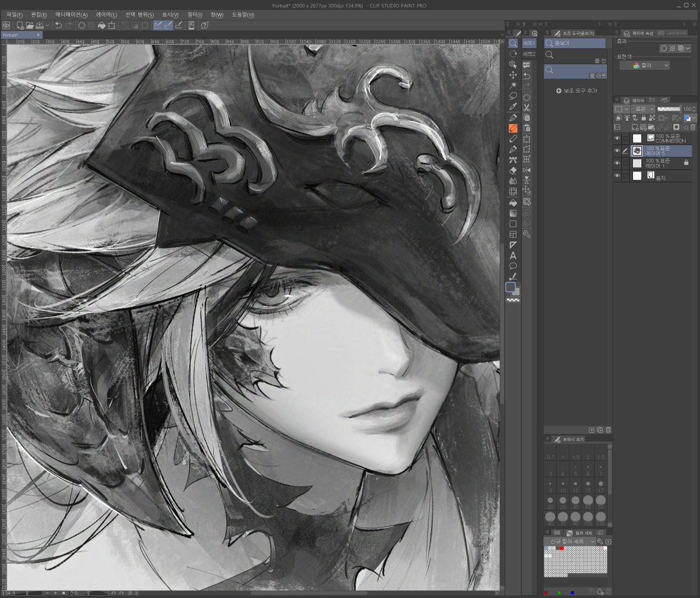700x598 pixels.
Task: Switch to 세트2 quick access set
Action: pos(529,54)
